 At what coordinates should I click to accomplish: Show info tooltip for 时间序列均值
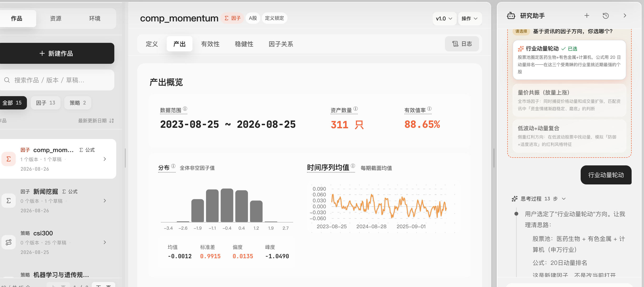click(x=353, y=166)
